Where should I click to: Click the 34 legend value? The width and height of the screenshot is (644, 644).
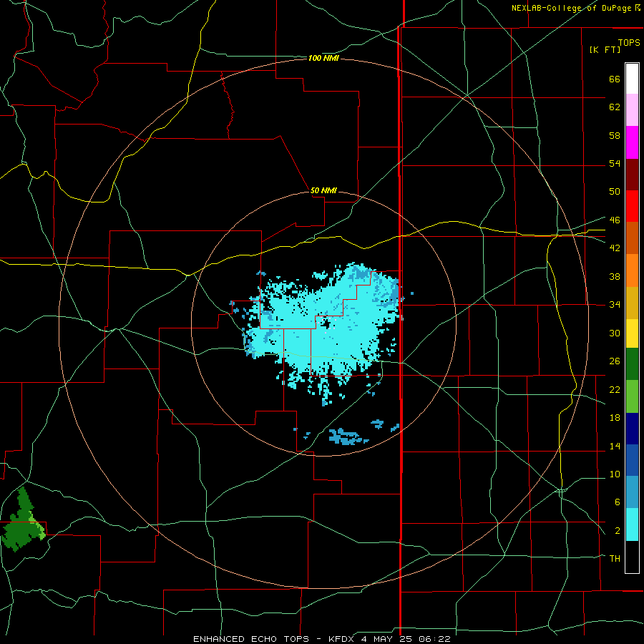(615, 305)
